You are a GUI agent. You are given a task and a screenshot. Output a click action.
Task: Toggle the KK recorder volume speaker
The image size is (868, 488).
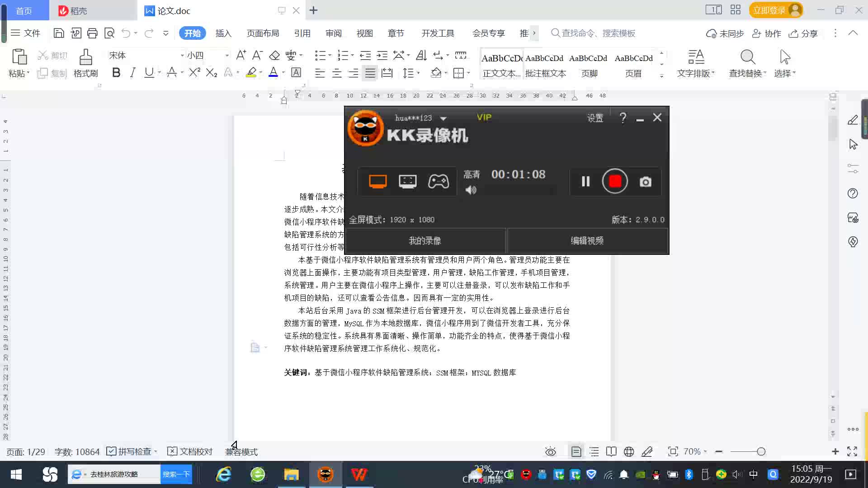pyautogui.click(x=471, y=190)
